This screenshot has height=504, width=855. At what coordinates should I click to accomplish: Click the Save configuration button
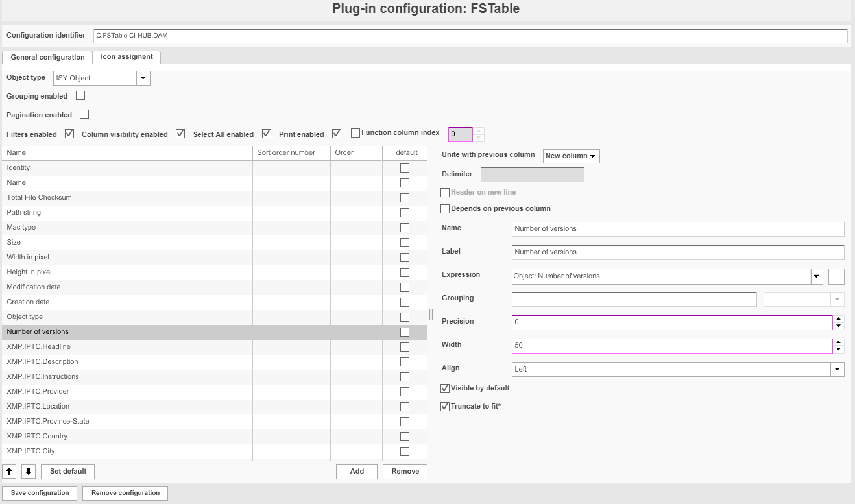39,493
